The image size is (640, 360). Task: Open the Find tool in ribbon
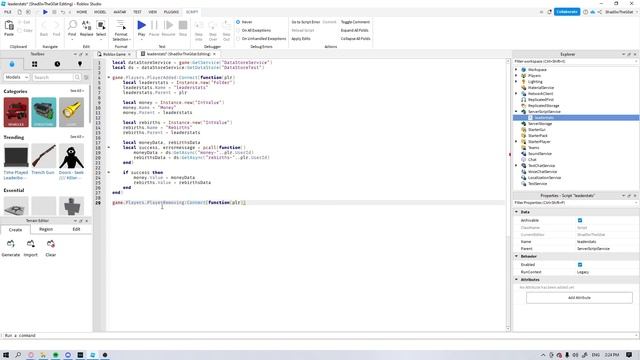coord(72,25)
